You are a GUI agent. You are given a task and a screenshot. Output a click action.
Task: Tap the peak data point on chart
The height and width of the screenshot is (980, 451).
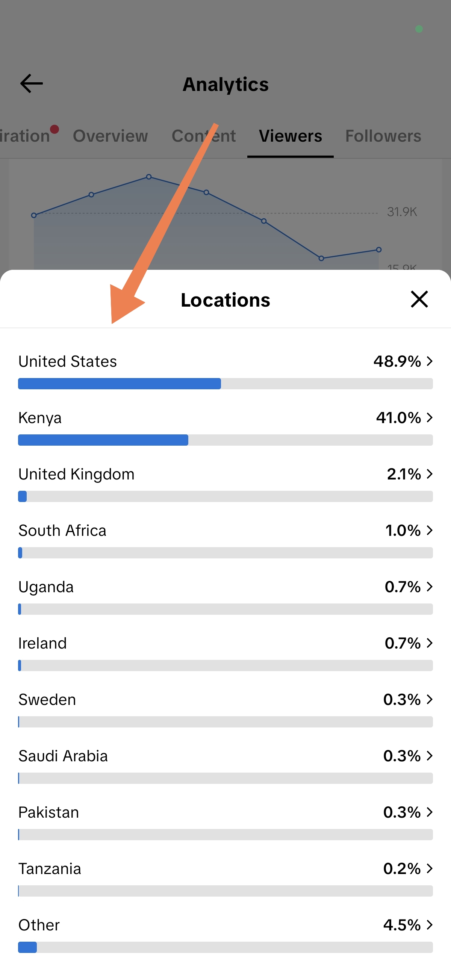click(x=149, y=177)
